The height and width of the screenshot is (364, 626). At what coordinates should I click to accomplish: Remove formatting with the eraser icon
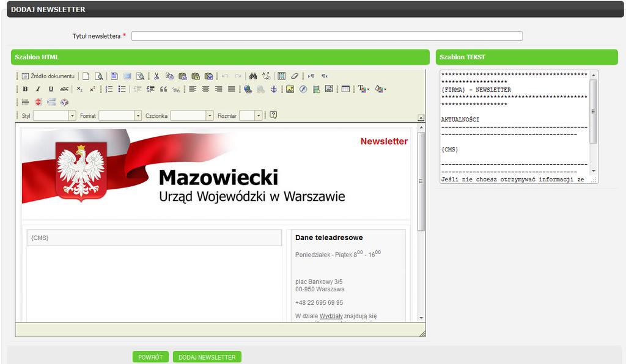[295, 76]
